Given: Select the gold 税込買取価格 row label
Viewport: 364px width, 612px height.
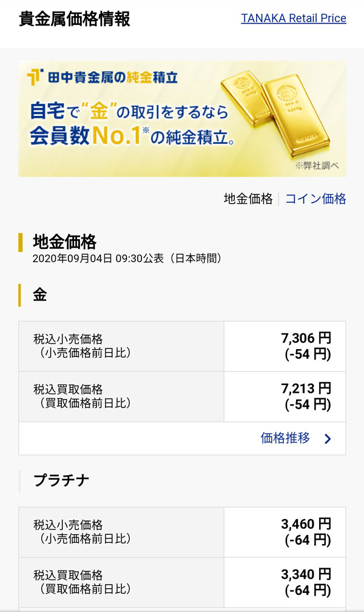Looking at the screenshot, I should pyautogui.click(x=68, y=389).
